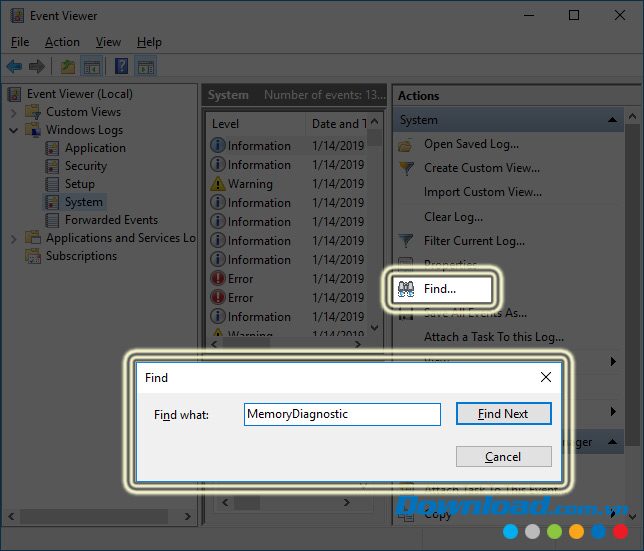
Task: Click the event list scroll up arrow
Action: [x=374, y=122]
